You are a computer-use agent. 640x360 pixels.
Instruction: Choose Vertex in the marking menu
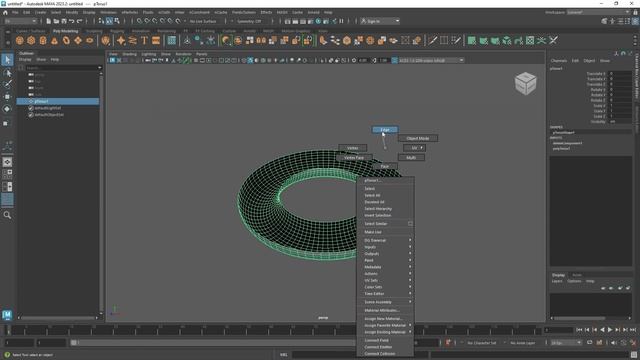[353, 148]
